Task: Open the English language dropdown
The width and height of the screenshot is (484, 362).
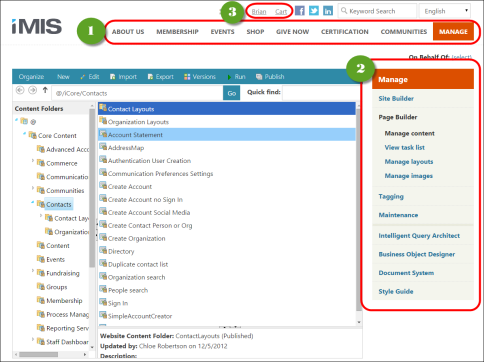Action: pyautogui.click(x=445, y=11)
